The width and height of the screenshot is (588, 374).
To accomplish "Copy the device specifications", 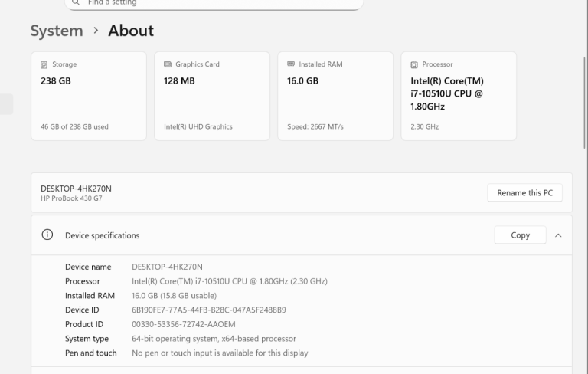I will [520, 235].
